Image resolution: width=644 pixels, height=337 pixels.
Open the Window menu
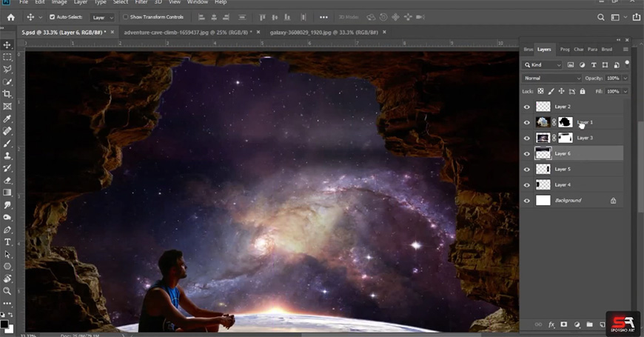pos(197,2)
